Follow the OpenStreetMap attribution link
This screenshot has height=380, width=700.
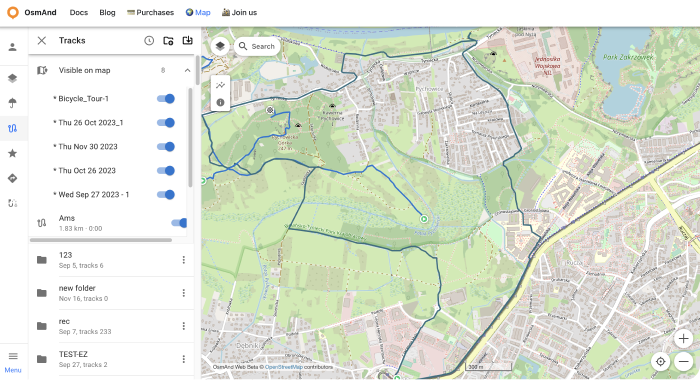click(x=283, y=367)
